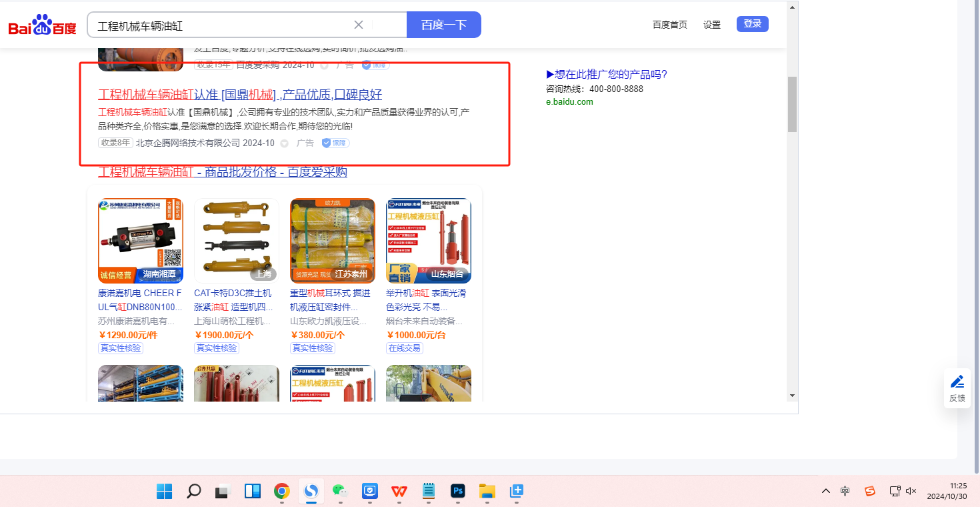
Task: Open 重型机械耳环式 product title
Action: click(330, 300)
